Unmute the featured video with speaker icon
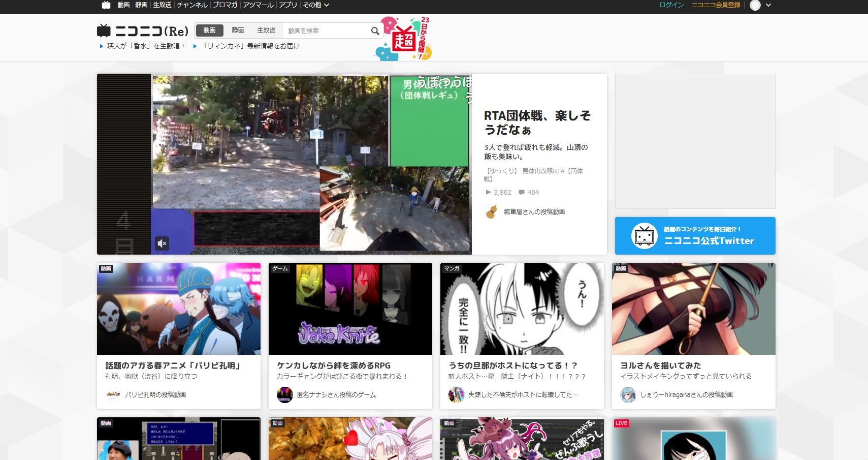Screen dimensions: 868x460 click(162, 243)
